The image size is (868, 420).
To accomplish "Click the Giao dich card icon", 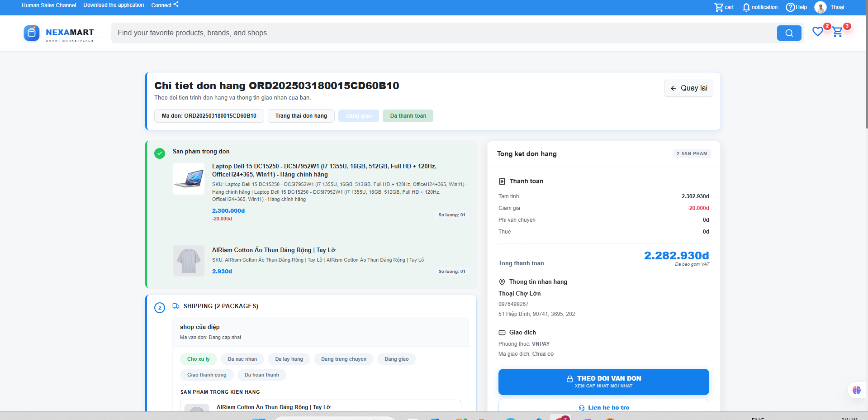I will 502,333.
